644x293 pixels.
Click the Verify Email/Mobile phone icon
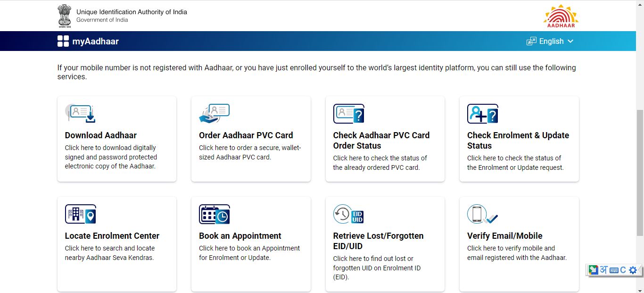(x=483, y=214)
